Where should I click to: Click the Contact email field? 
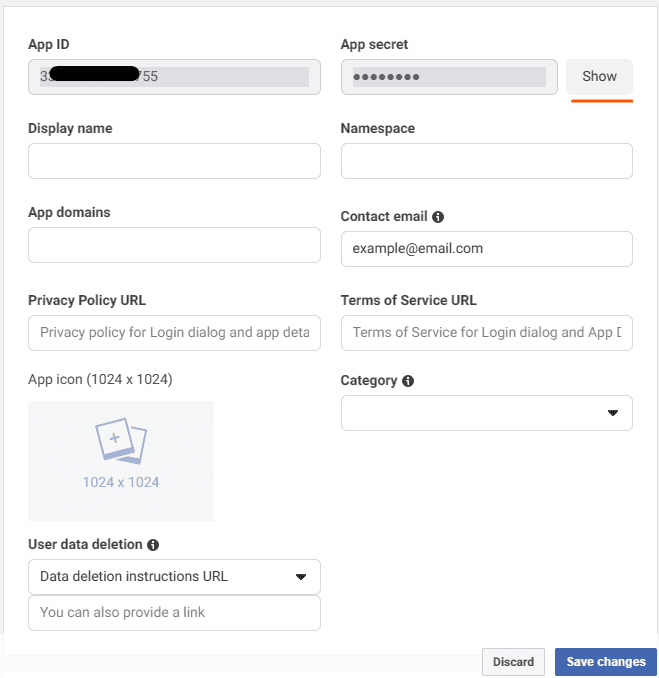[x=486, y=249]
